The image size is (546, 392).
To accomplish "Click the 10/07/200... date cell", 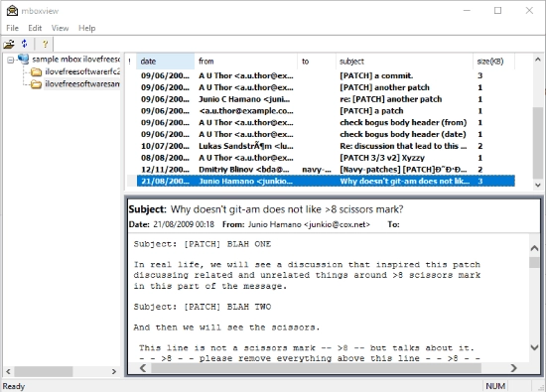I will coord(166,146).
